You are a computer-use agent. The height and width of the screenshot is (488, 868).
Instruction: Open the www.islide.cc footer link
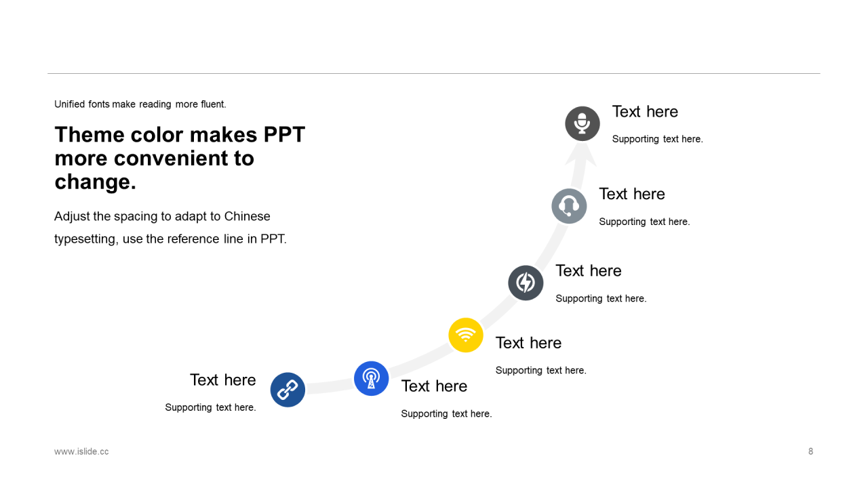(x=81, y=451)
